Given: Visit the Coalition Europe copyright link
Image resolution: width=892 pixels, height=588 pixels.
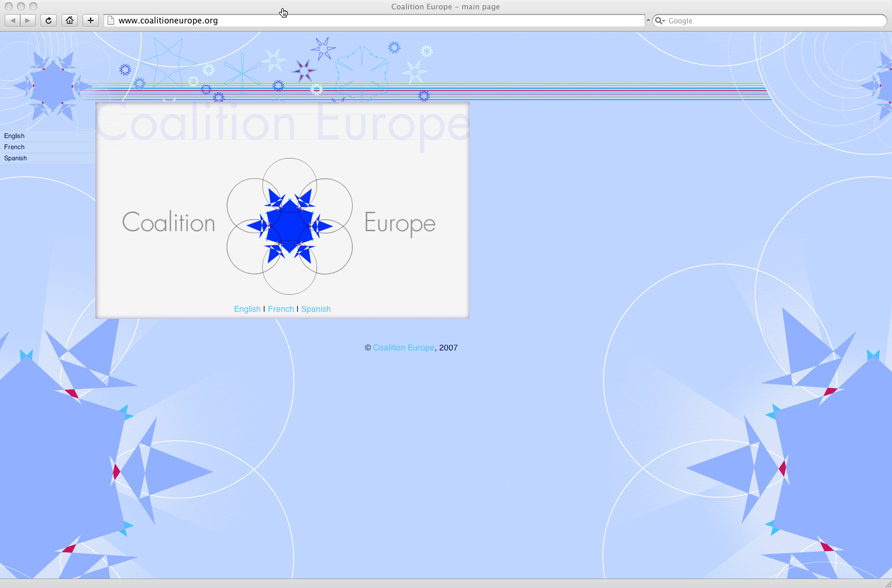Looking at the screenshot, I should 404,348.
